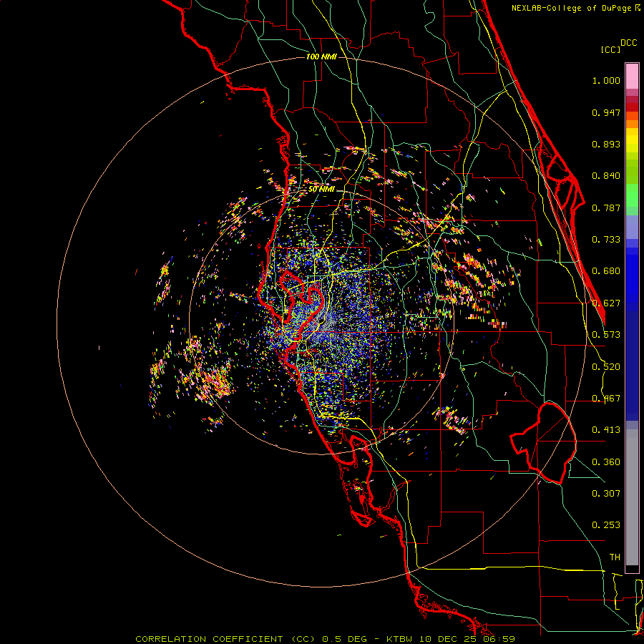
Task: Pick the pink segment of the color bar
Action: point(632,76)
